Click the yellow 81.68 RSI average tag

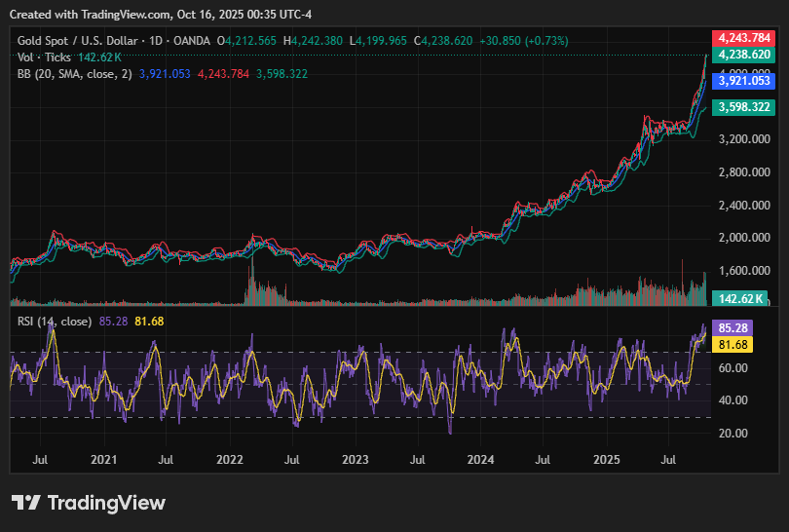click(732, 344)
